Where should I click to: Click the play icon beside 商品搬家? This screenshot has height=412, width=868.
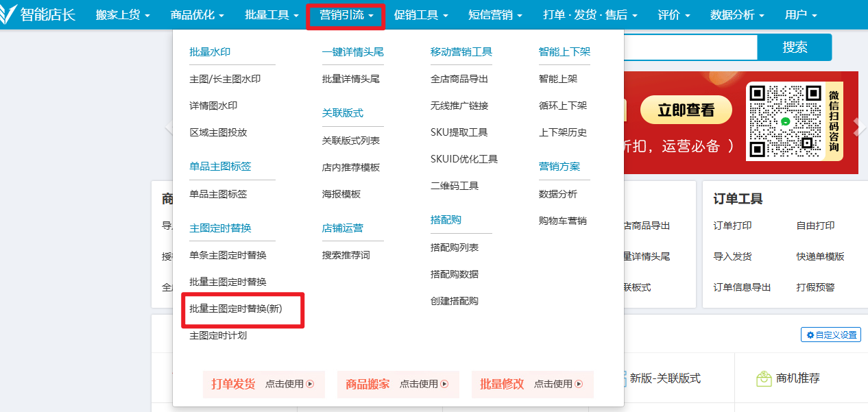click(x=444, y=385)
